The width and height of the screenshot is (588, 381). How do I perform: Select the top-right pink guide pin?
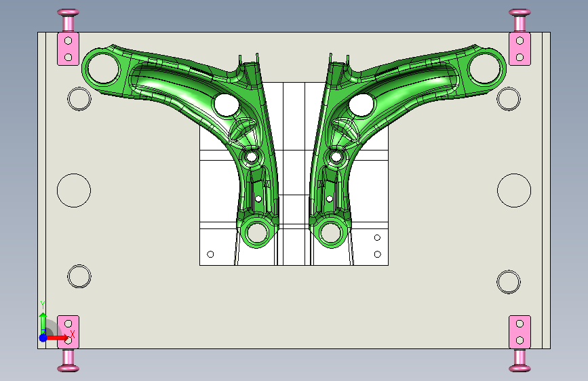(x=520, y=20)
